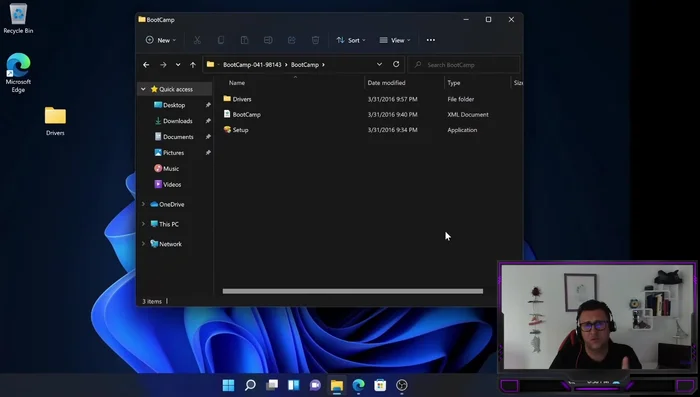Open Widgets on the taskbar
Image resolution: width=700 pixels, height=397 pixels.
[293, 385]
